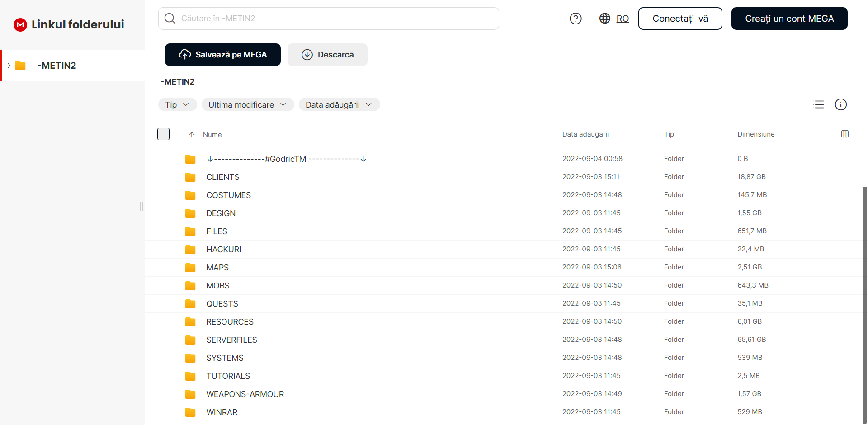
Task: Click the date 2022-09-04 00:58
Action: click(x=592, y=159)
